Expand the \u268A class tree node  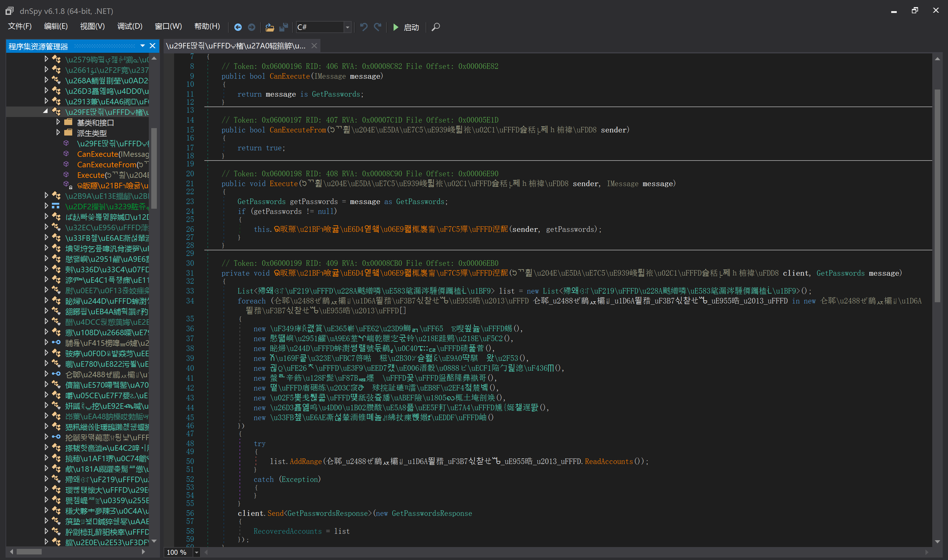pyautogui.click(x=46, y=80)
